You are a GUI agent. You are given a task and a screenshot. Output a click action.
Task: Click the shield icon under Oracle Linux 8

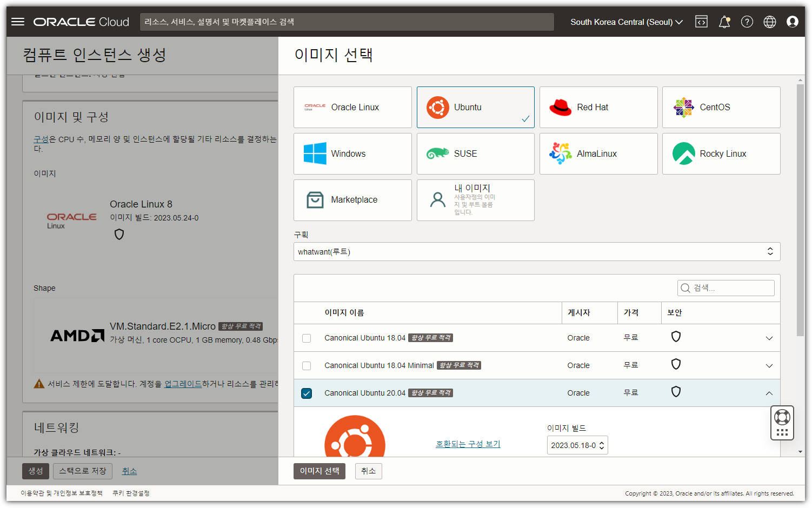click(x=119, y=234)
